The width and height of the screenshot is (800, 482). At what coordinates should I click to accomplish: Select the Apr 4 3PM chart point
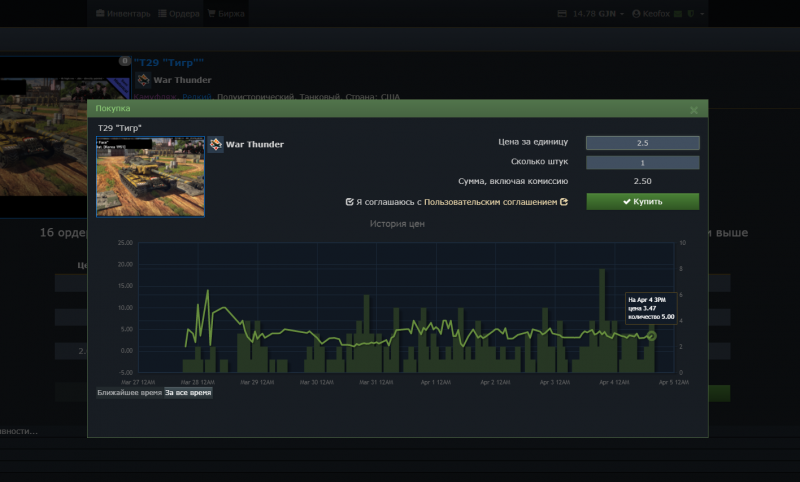(x=652, y=336)
